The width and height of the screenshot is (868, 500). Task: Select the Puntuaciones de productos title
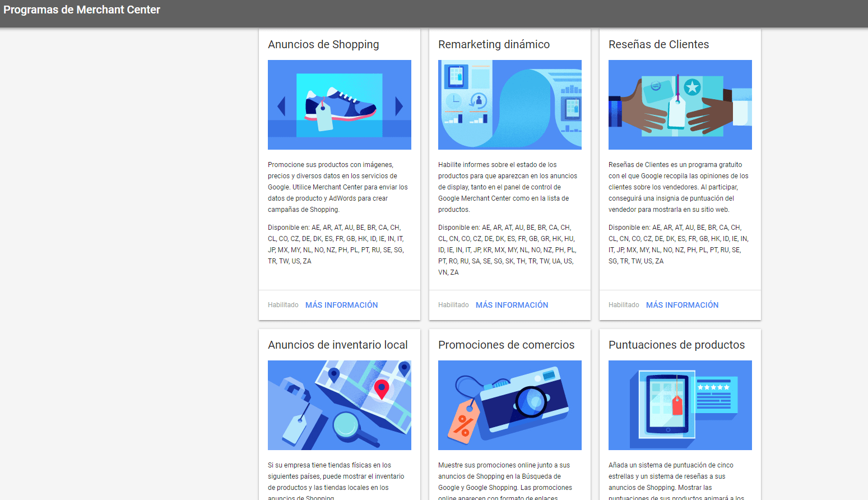point(676,345)
